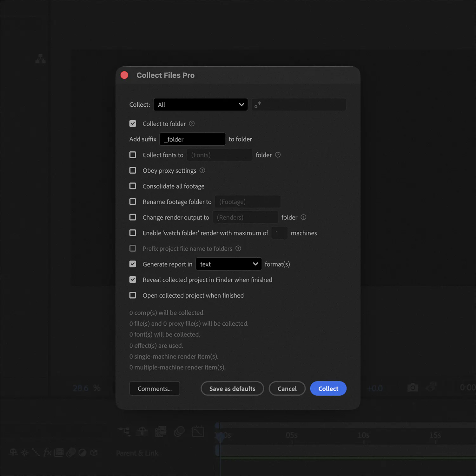Screen dimensions: 476x476
Task: Click quality diagonal line icon in timeline header
Action: click(x=36, y=453)
